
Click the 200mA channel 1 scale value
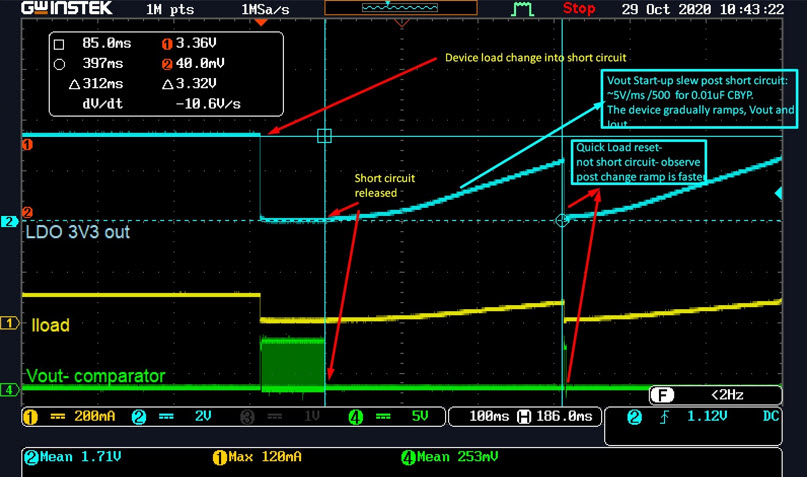pyautogui.click(x=95, y=416)
